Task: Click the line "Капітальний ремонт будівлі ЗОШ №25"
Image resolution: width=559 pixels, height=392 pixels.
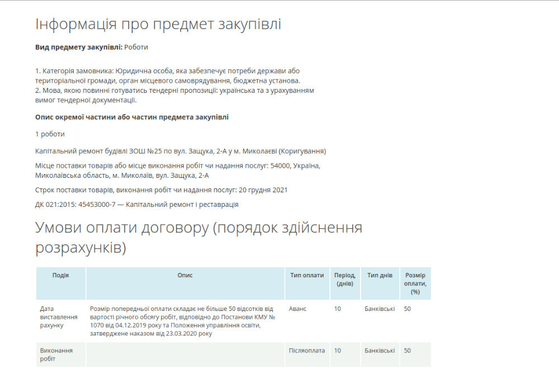Action: tap(181, 151)
